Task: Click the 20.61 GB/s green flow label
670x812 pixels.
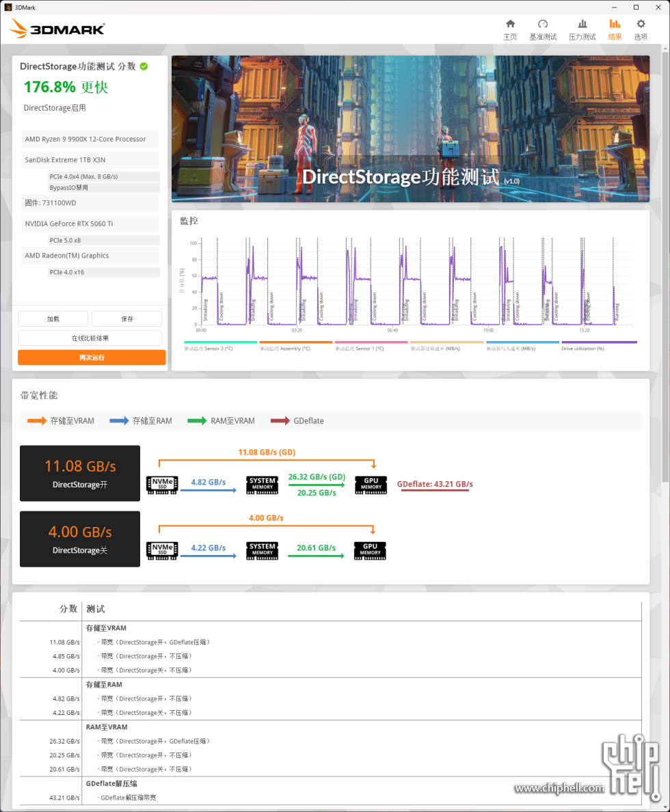Action: click(x=316, y=548)
